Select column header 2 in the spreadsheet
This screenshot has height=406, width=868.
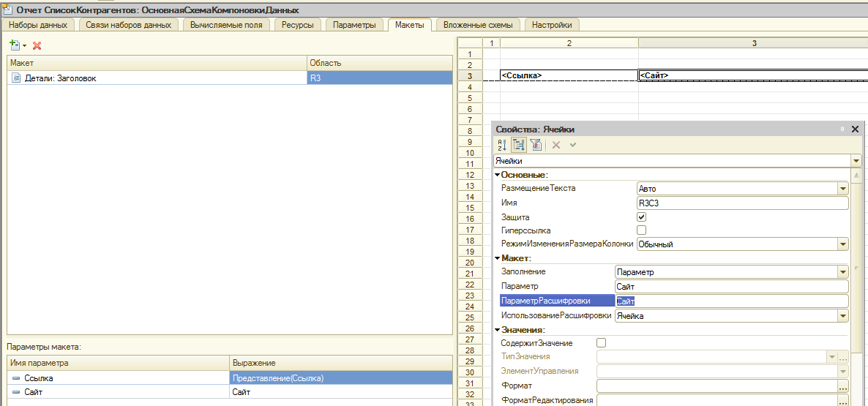click(x=569, y=42)
